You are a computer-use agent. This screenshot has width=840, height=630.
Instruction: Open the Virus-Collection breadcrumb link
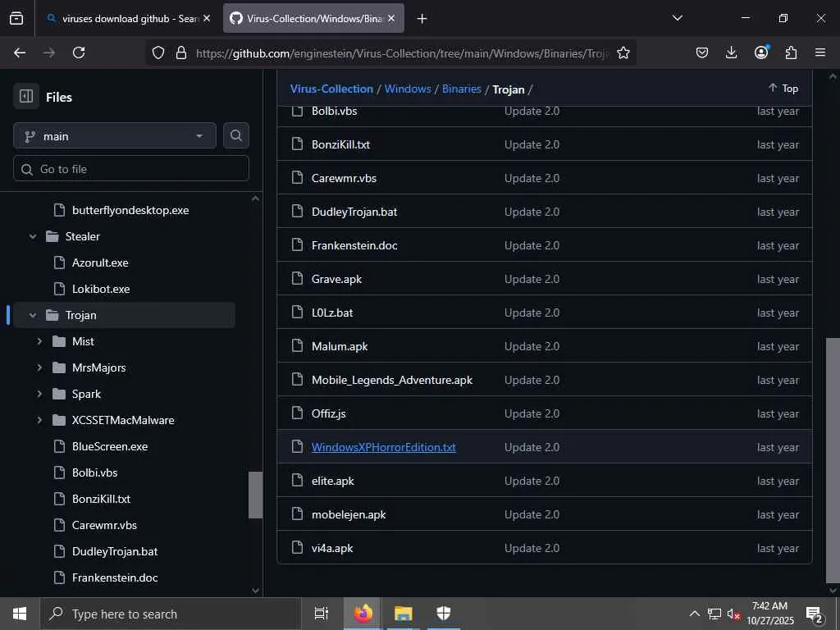pos(331,89)
